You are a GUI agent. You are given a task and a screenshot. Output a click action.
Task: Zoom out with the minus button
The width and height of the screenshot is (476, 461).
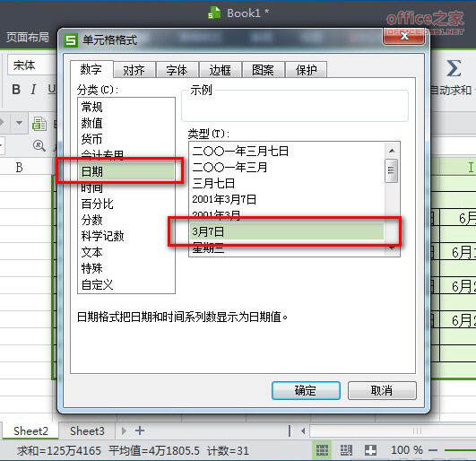433,450
